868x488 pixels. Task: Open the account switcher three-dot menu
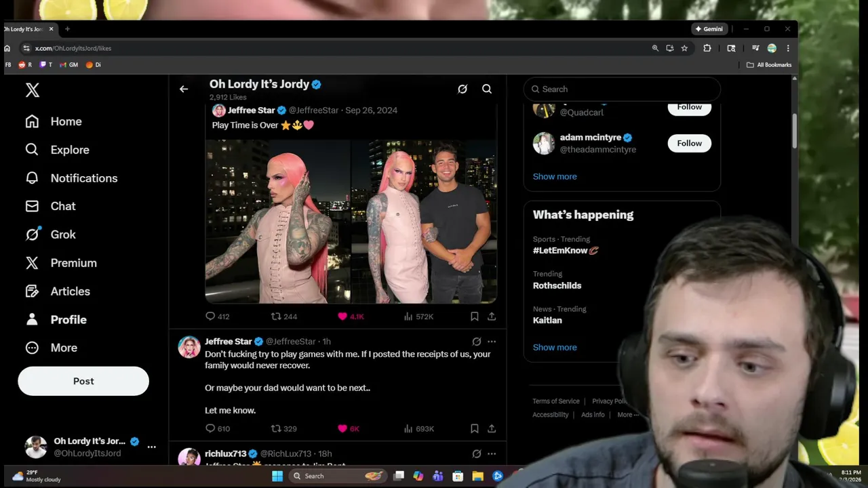(x=152, y=447)
